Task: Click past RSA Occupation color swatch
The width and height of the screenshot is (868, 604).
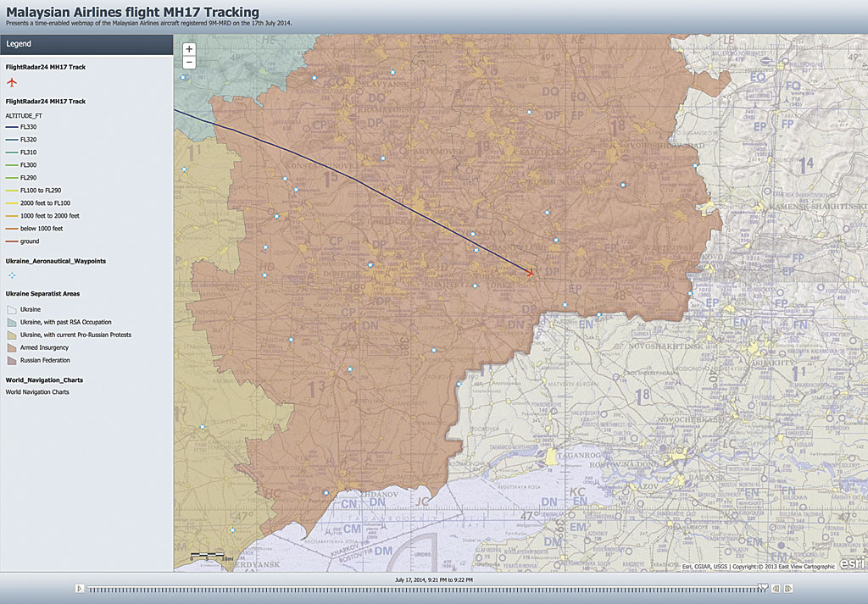Action: pyautogui.click(x=12, y=323)
